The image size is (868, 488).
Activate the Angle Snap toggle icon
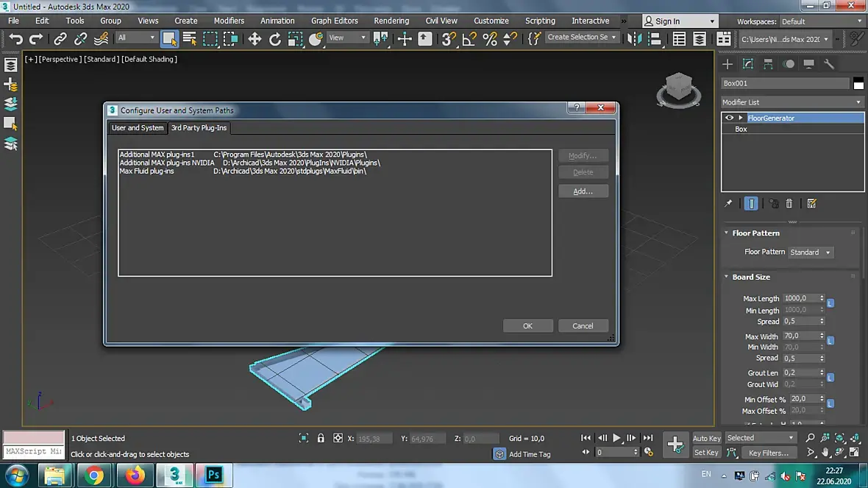coord(470,39)
